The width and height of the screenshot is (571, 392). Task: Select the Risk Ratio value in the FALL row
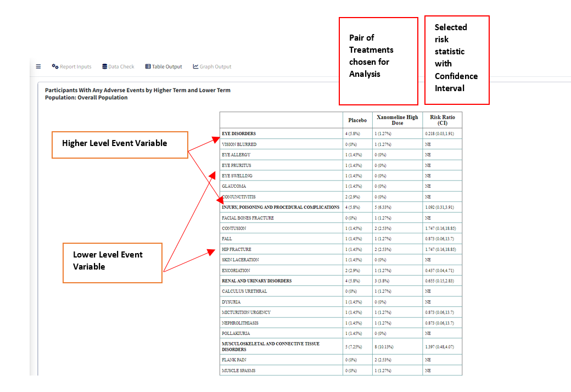[440, 239]
